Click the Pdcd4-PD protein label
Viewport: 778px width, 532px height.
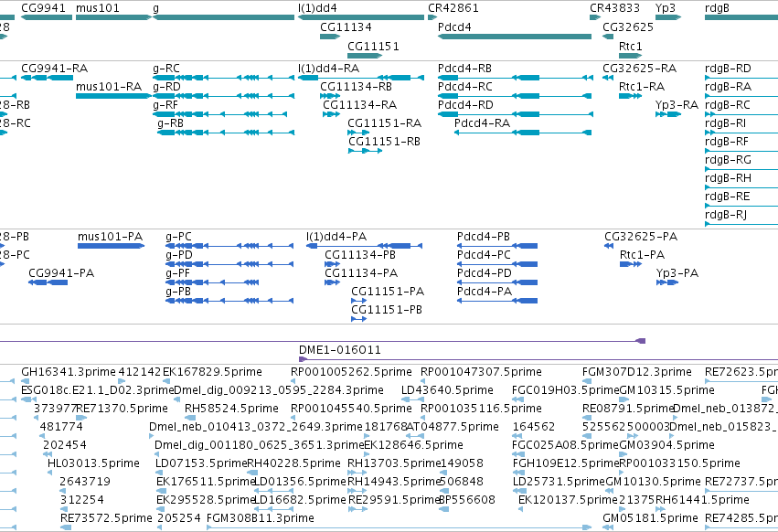(x=485, y=273)
